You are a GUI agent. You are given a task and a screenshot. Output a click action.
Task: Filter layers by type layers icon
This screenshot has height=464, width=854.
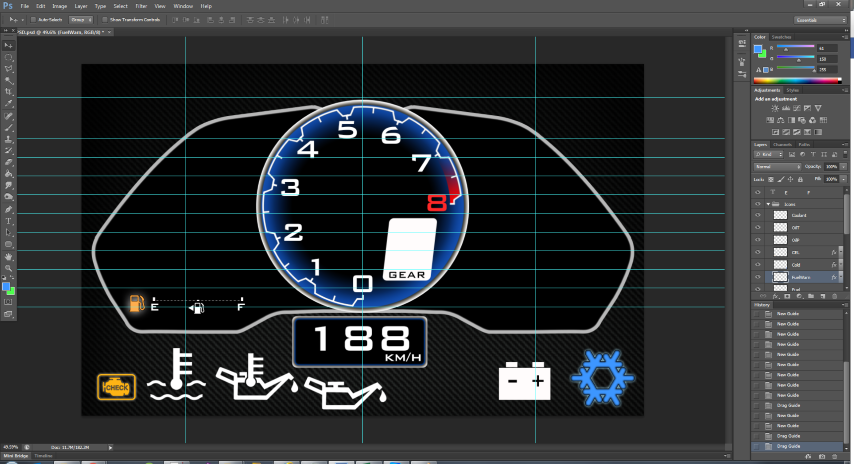(815, 155)
